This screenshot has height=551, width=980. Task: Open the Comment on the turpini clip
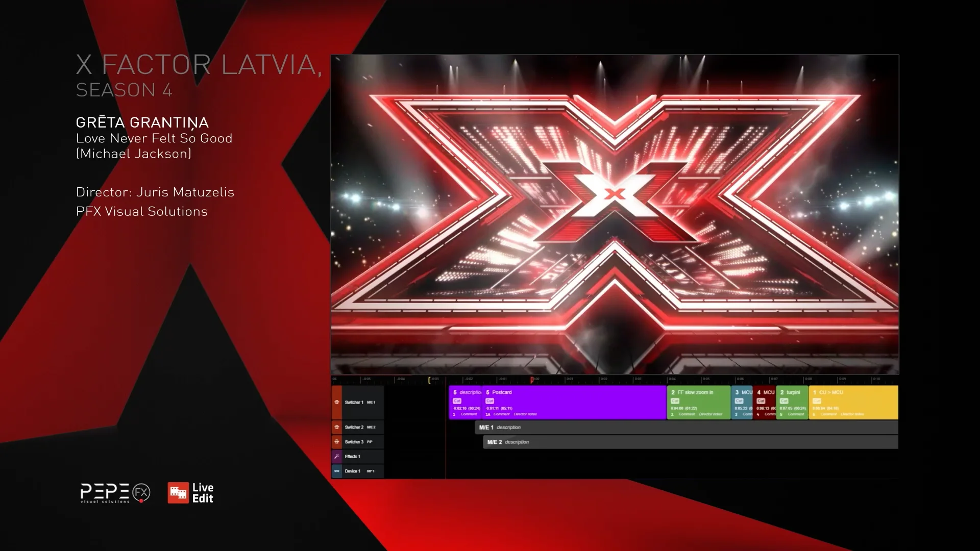click(x=796, y=414)
